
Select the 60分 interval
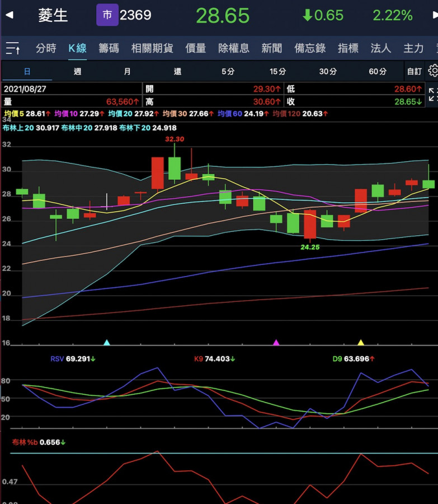click(x=378, y=72)
